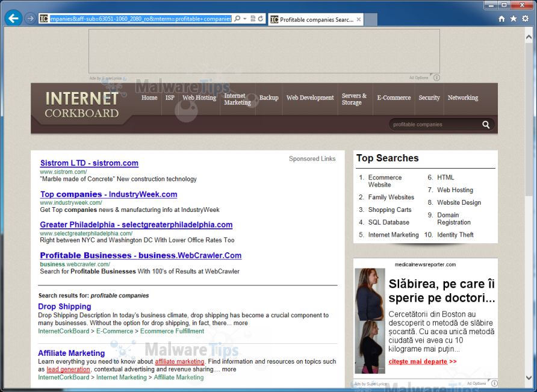Image resolution: width=537 pixels, height=392 pixels.
Task: Open the ISP menu item
Action: 170,98
